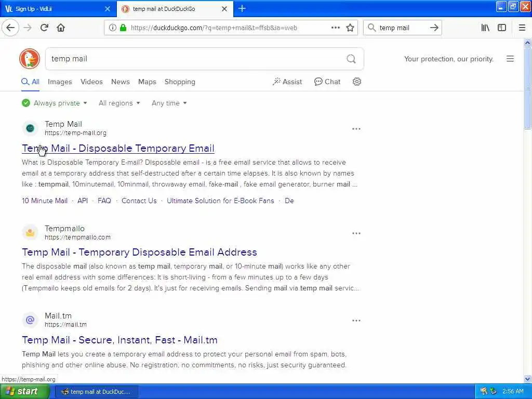This screenshot has height=399, width=532.
Task: Click the Tempmailo site favicon
Action: (x=30, y=233)
